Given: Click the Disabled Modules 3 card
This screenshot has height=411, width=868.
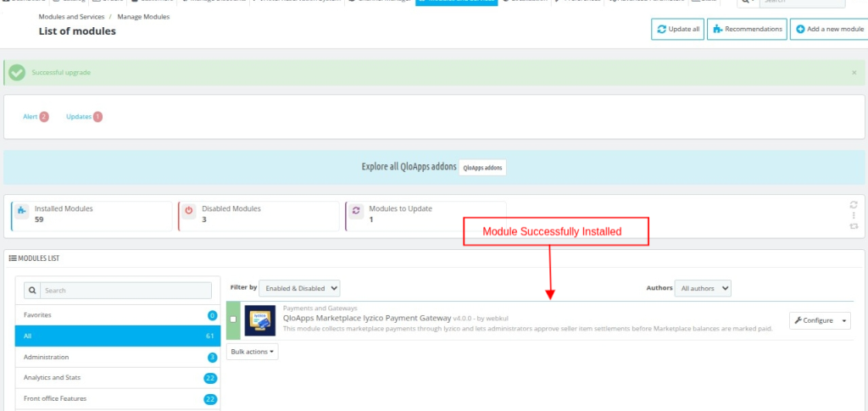Looking at the screenshot, I should coord(259,216).
